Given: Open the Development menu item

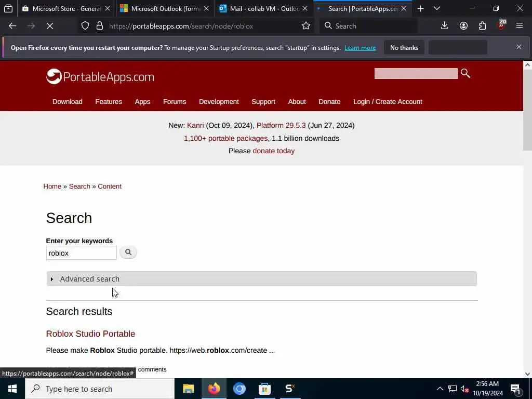Looking at the screenshot, I should tap(219, 102).
